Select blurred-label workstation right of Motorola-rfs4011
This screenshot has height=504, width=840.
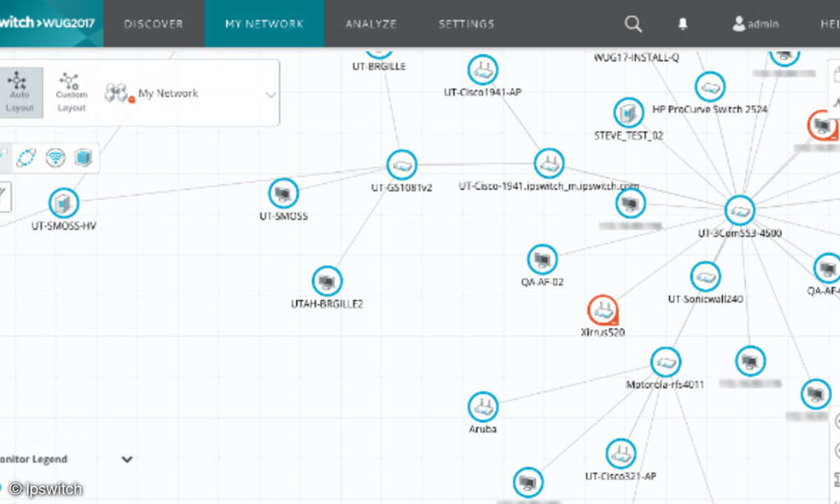tap(750, 362)
